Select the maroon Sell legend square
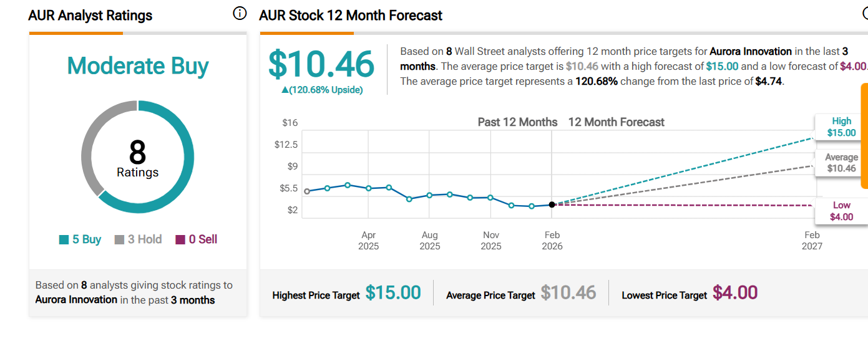This screenshot has width=868, height=341. [x=180, y=239]
